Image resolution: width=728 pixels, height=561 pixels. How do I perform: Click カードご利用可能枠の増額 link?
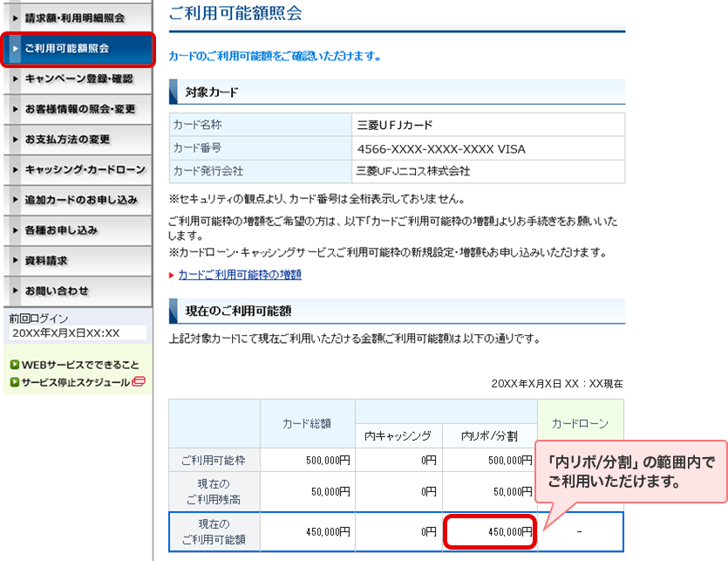click(x=240, y=274)
